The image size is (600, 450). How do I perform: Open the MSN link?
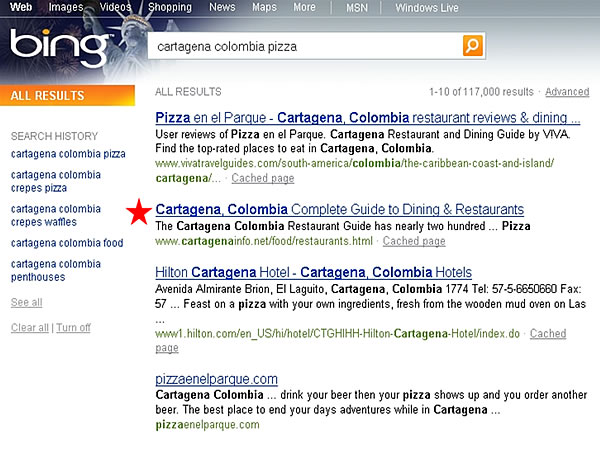tap(357, 7)
